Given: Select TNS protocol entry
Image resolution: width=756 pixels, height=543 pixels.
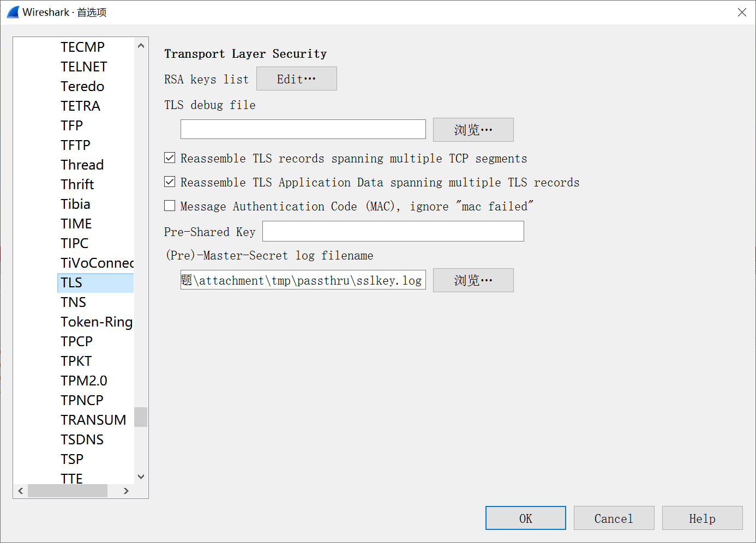Looking at the screenshot, I should 73,302.
